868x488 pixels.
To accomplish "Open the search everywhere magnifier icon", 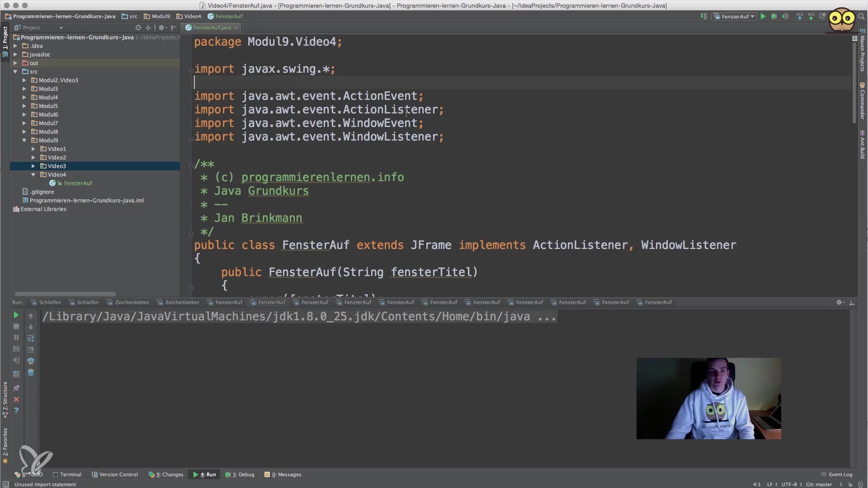I will (861, 16).
